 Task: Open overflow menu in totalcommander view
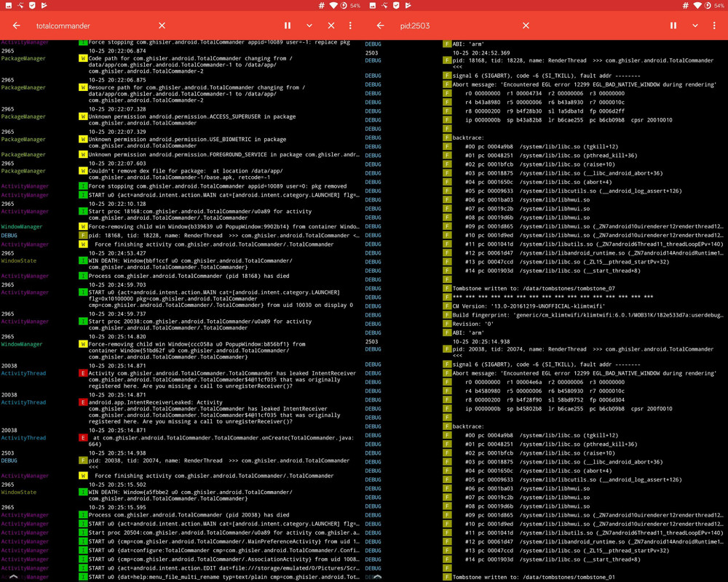(x=350, y=25)
